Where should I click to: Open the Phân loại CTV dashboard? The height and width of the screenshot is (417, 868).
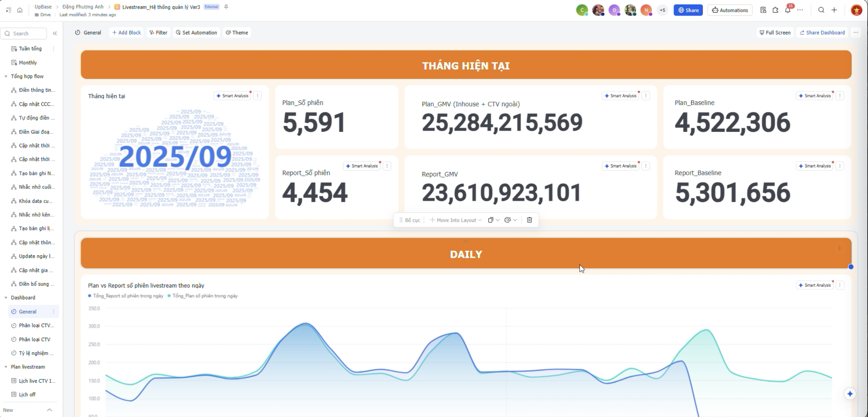(34, 339)
